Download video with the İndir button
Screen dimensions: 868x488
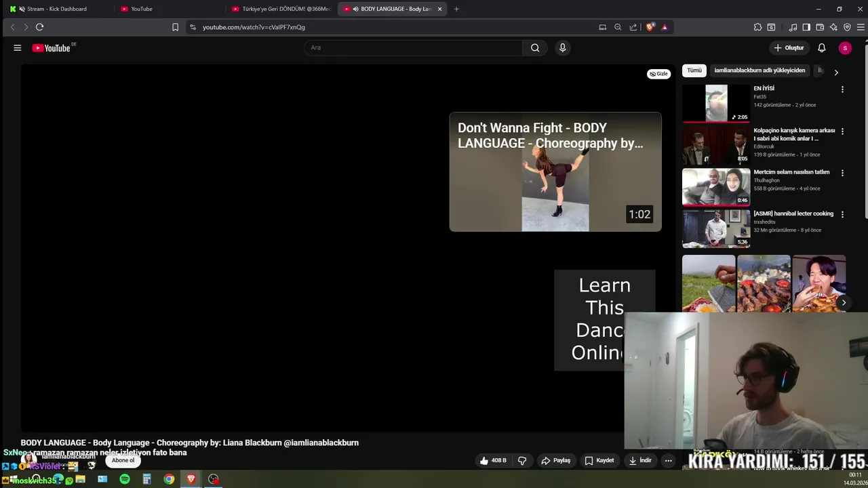[x=640, y=461]
